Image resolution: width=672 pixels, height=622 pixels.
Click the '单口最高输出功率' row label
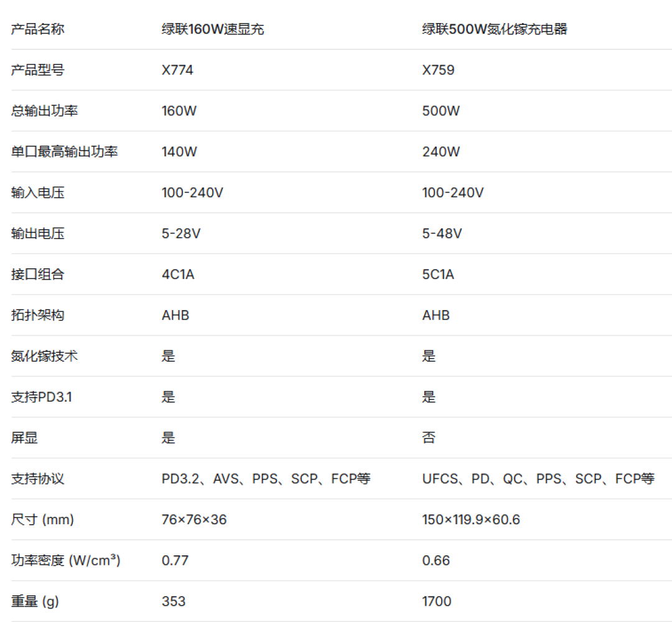click(64, 151)
